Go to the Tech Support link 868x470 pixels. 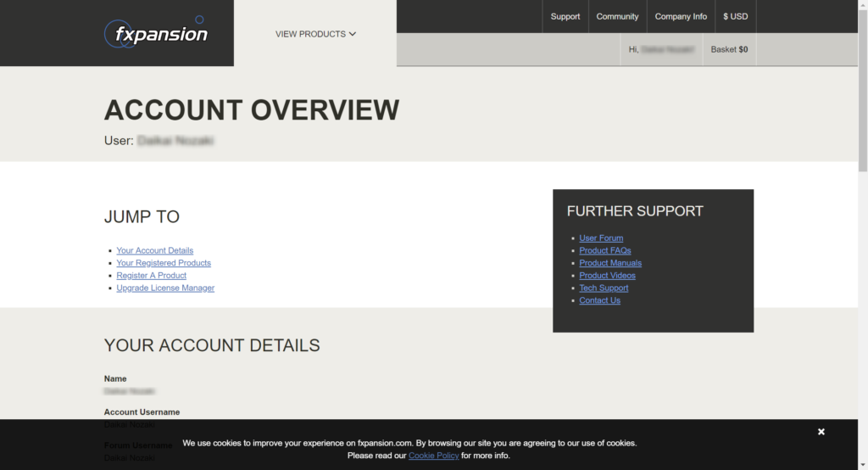click(x=604, y=288)
